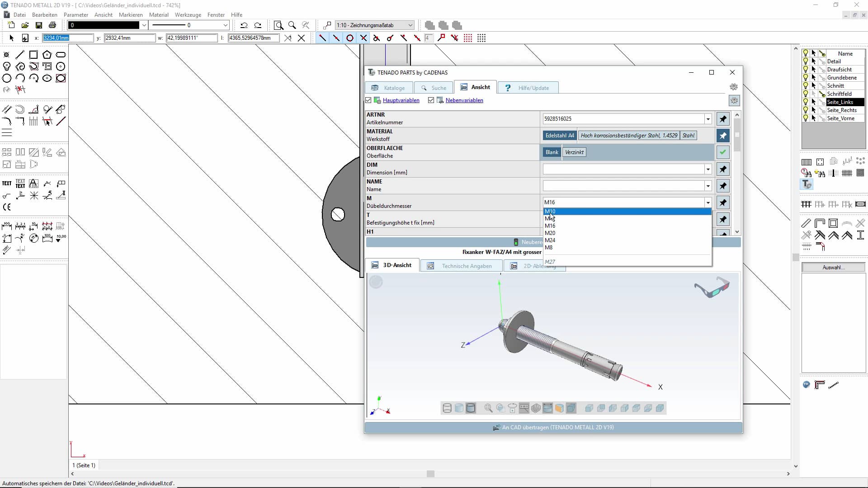Switch to the Technische Angaben tab
The height and width of the screenshot is (488, 868).
point(462,266)
